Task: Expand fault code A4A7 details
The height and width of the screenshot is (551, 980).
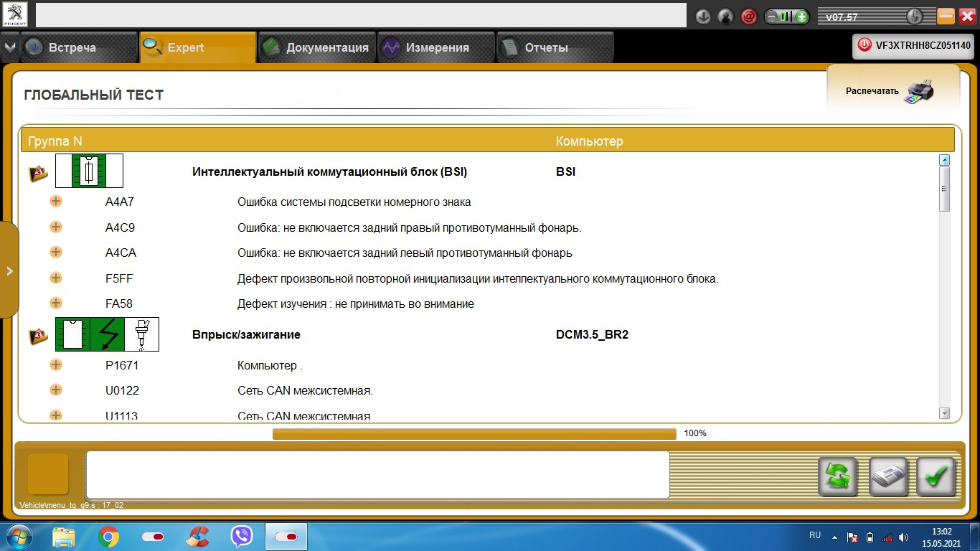Action: (56, 201)
